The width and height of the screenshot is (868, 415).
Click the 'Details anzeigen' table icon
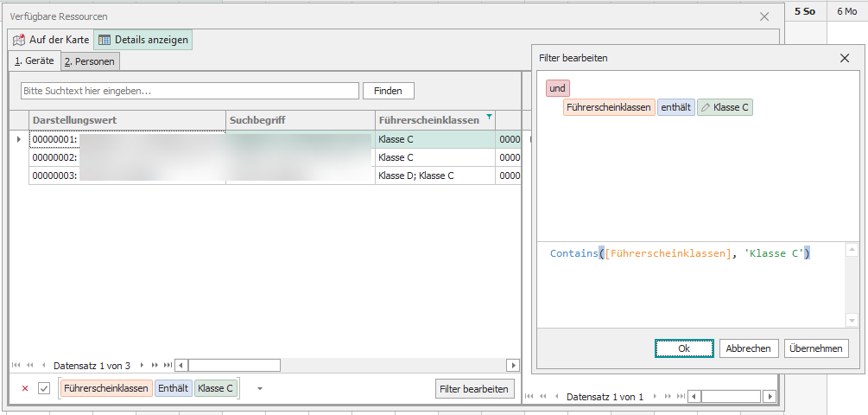coord(104,40)
